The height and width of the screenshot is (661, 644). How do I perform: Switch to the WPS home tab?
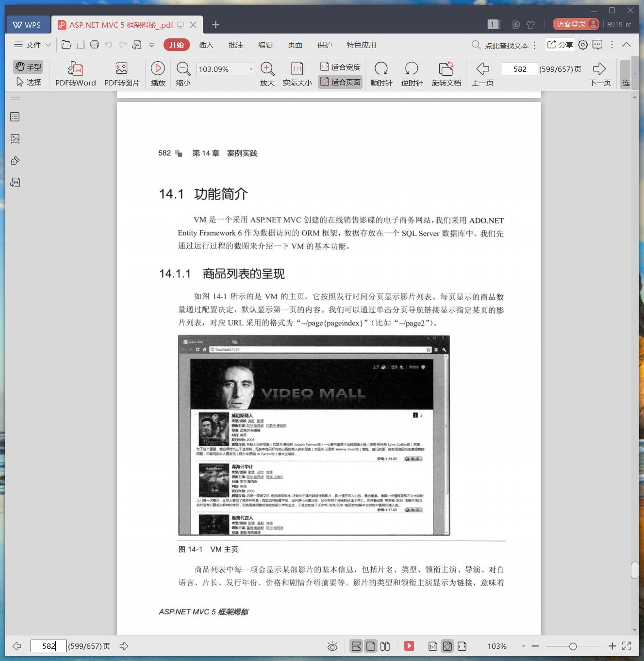tap(28, 24)
